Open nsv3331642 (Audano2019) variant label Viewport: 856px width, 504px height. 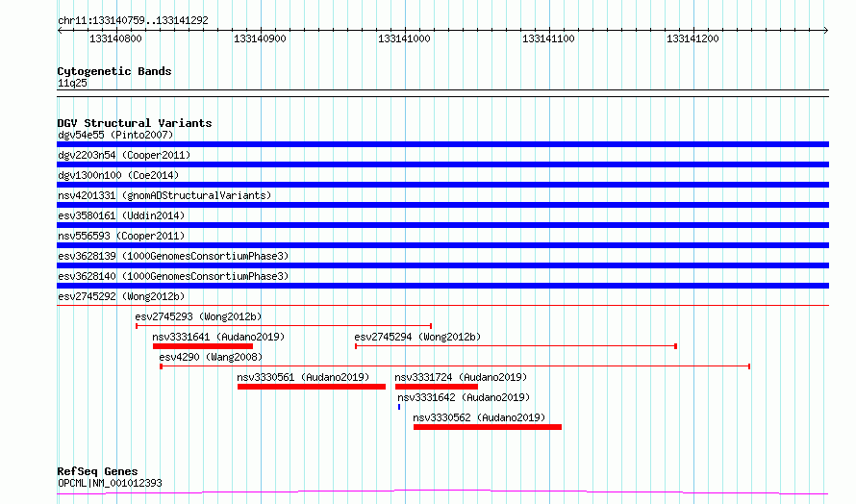click(x=464, y=397)
